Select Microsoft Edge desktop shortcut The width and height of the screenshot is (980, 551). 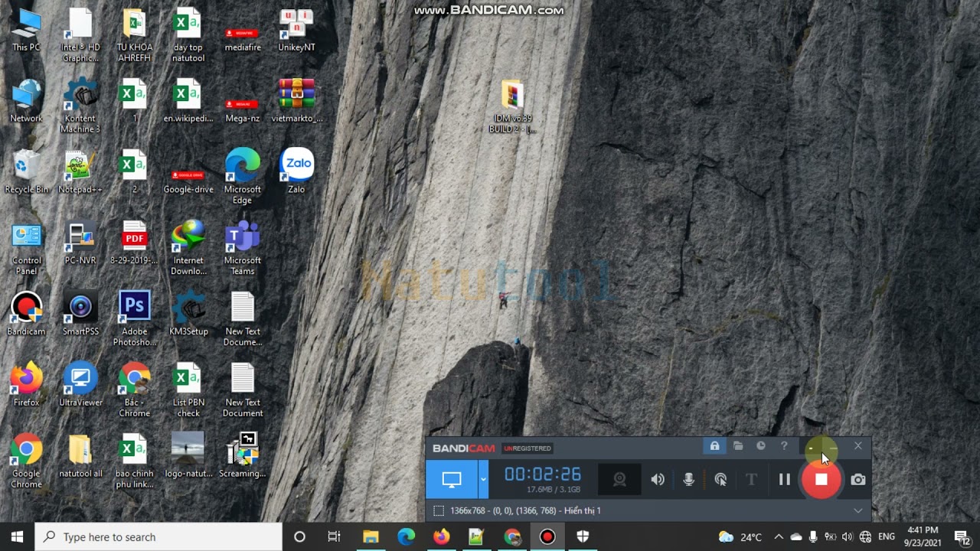243,178
